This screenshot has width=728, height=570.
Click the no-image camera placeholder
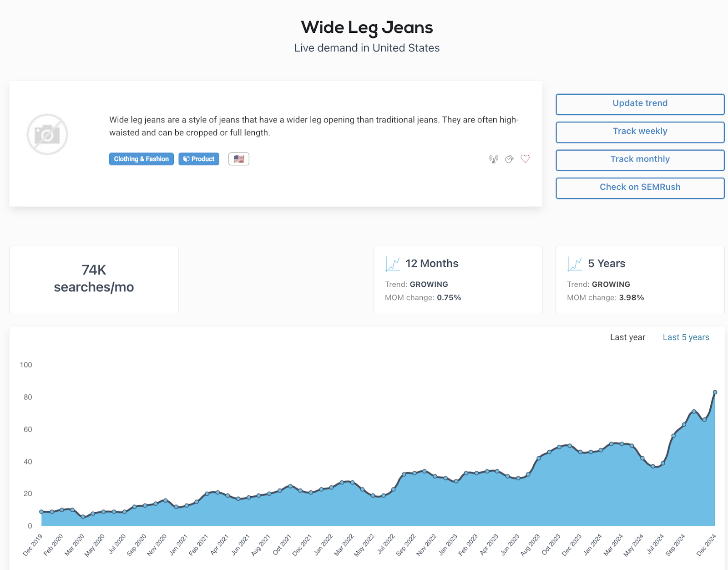(x=47, y=134)
